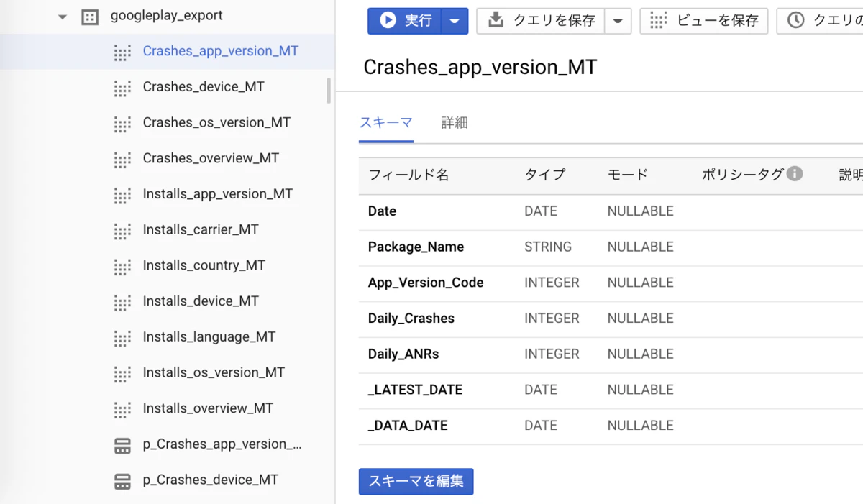Click the Crashes_overview_MT table icon
863x504 pixels.
(x=122, y=159)
